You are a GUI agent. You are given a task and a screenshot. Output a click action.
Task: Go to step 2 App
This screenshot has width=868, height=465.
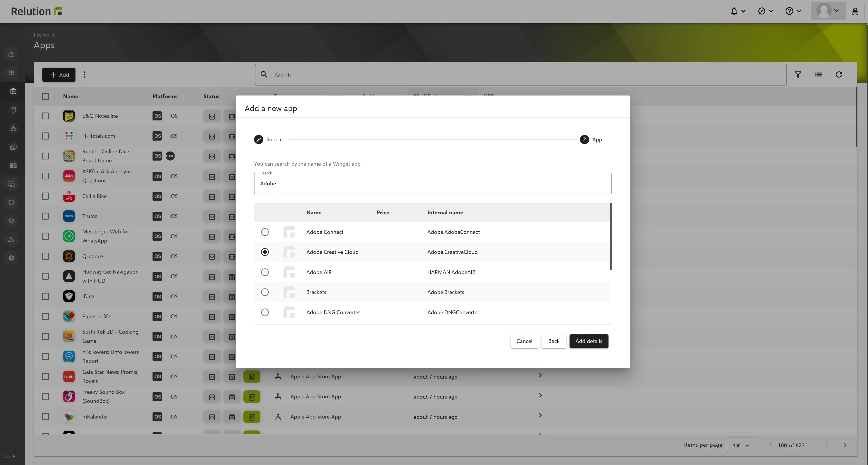click(584, 139)
